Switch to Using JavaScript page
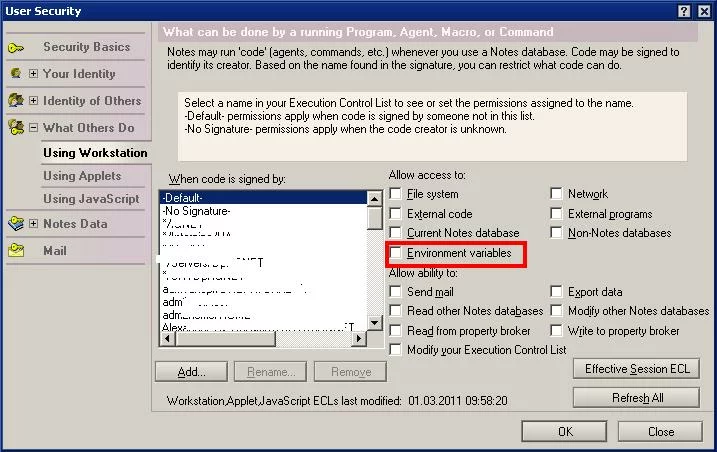 [91, 199]
